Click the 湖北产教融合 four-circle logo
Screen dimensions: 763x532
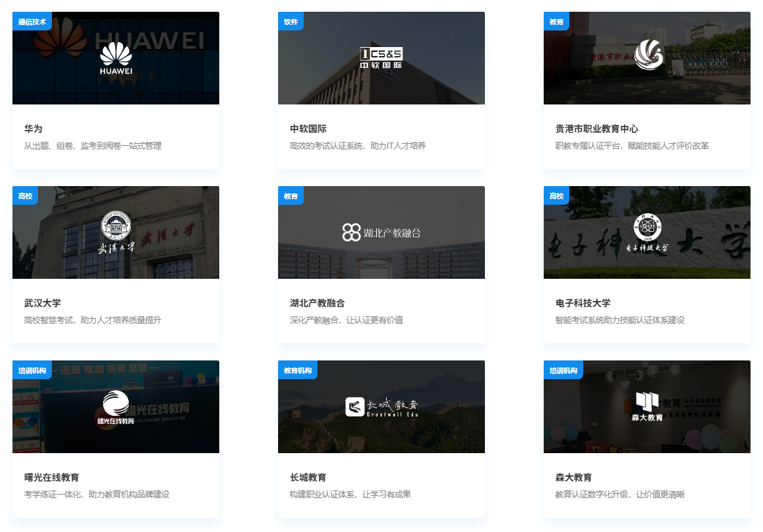click(351, 232)
